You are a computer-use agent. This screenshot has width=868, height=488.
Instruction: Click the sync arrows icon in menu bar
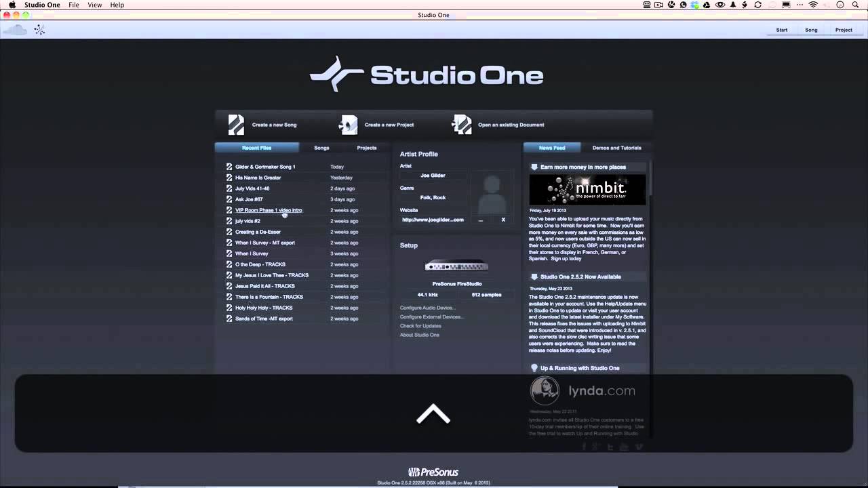(x=758, y=5)
